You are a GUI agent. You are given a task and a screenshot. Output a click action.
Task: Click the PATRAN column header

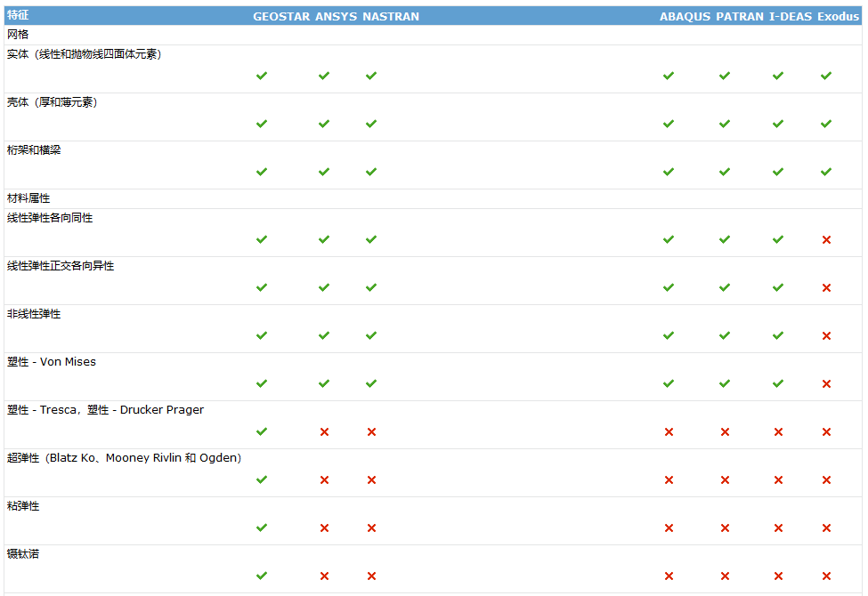(x=740, y=17)
